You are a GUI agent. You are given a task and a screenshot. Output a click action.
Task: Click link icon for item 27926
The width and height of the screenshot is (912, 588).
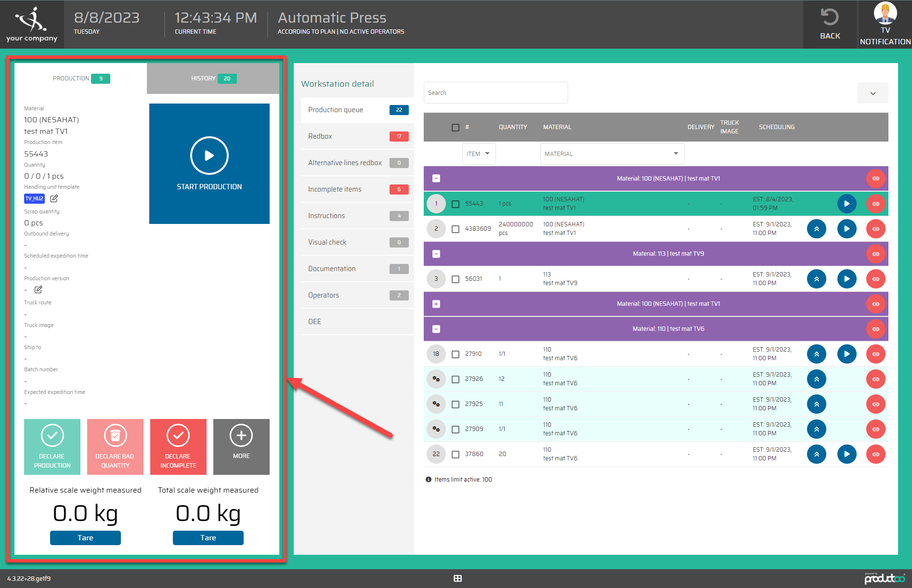[875, 379]
